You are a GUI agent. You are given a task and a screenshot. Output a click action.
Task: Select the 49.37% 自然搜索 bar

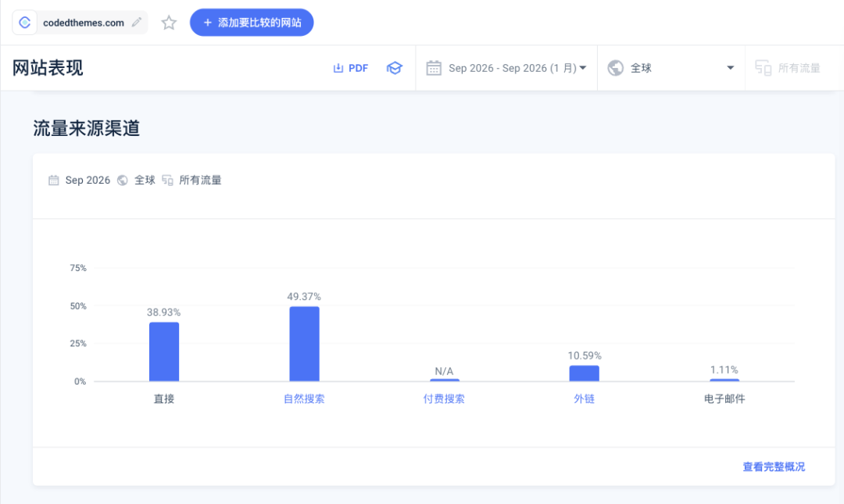pos(304,344)
